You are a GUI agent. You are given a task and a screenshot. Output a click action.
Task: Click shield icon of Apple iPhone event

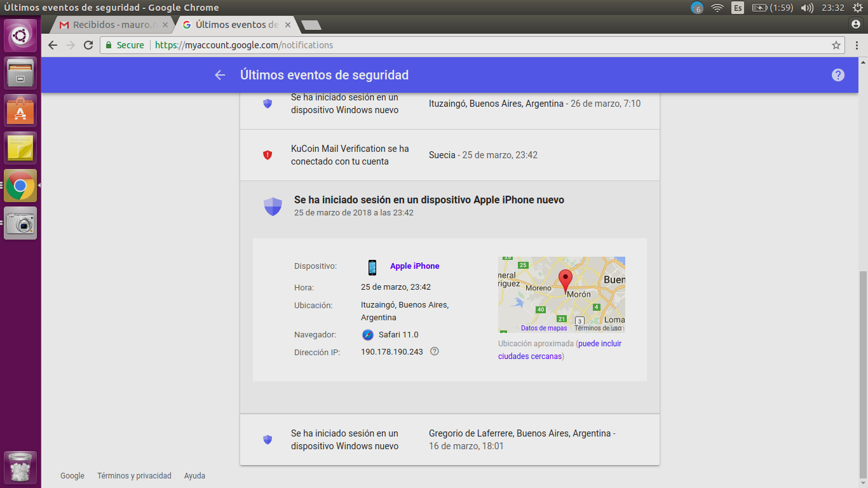coord(273,206)
